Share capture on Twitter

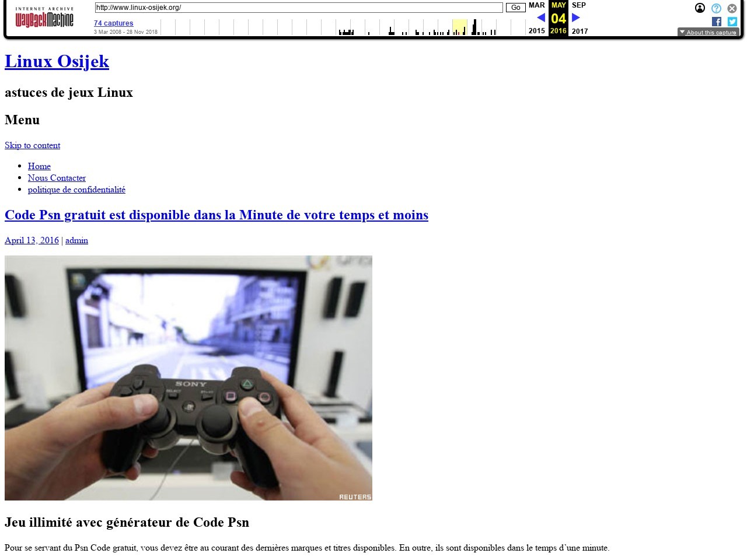tap(732, 22)
